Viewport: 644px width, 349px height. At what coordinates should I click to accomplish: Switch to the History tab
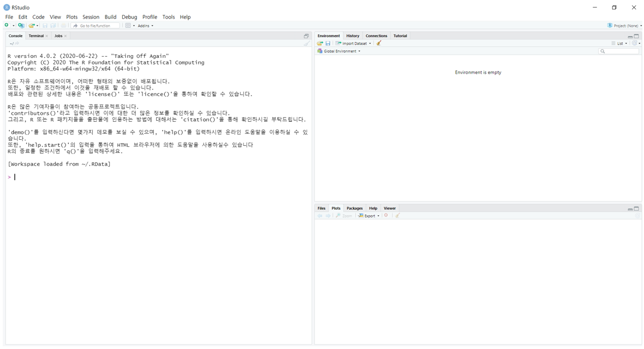(353, 36)
